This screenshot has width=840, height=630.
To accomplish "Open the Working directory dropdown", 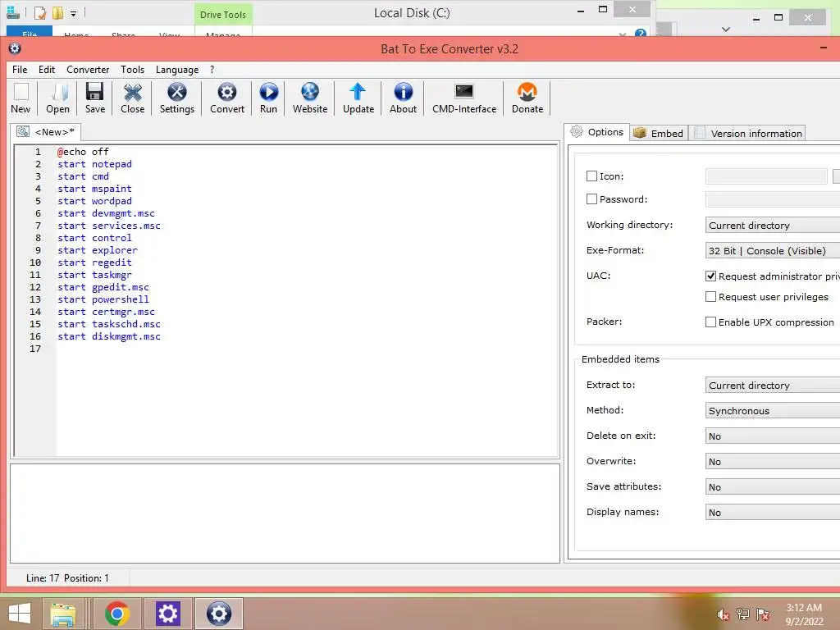I will (773, 225).
